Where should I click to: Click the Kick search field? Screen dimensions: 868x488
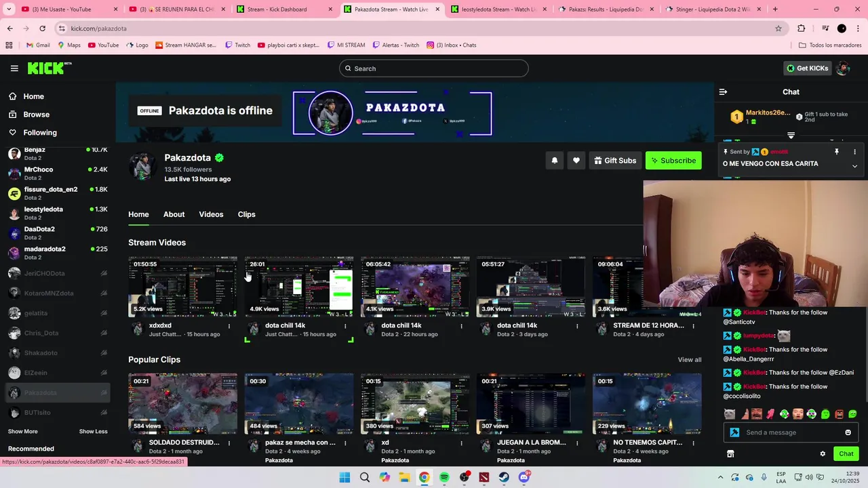[x=434, y=68]
